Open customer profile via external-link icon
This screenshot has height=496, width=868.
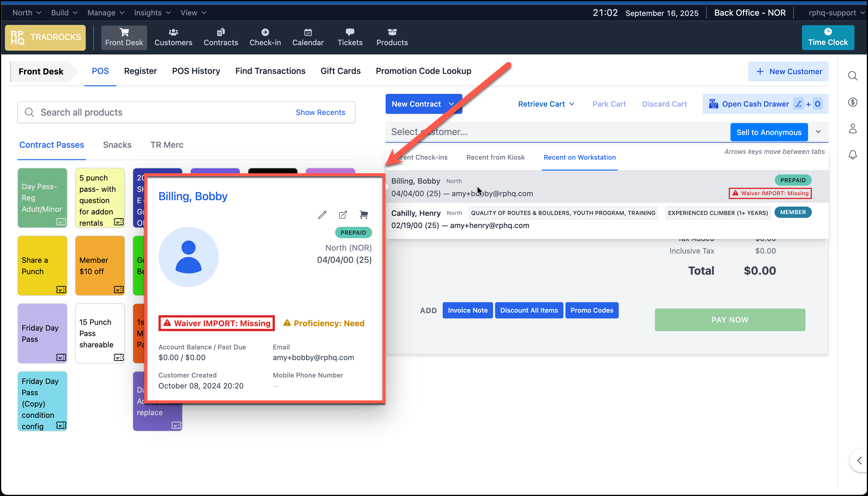click(343, 215)
